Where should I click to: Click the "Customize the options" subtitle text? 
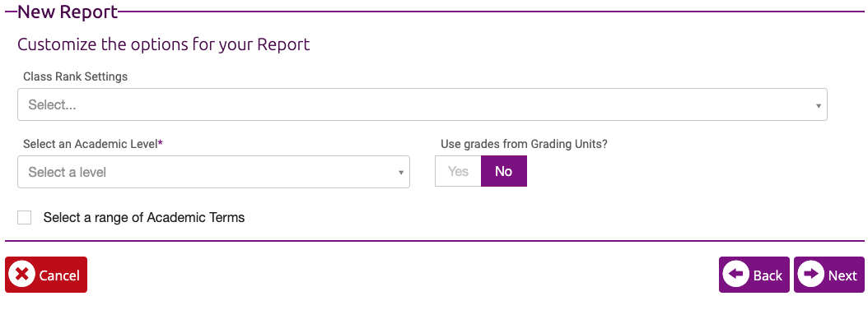pyautogui.click(x=164, y=44)
